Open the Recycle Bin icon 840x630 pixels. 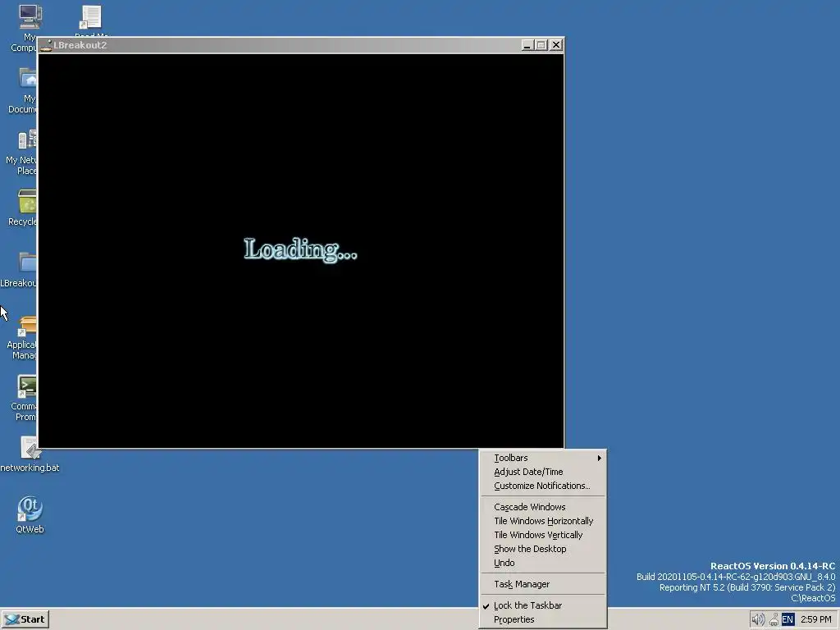tap(27, 202)
